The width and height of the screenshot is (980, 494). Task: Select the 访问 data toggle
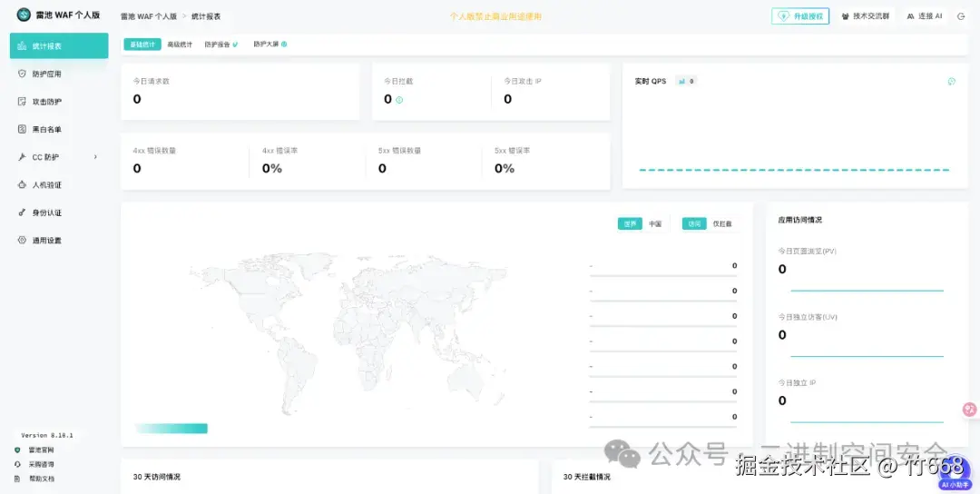coord(694,224)
